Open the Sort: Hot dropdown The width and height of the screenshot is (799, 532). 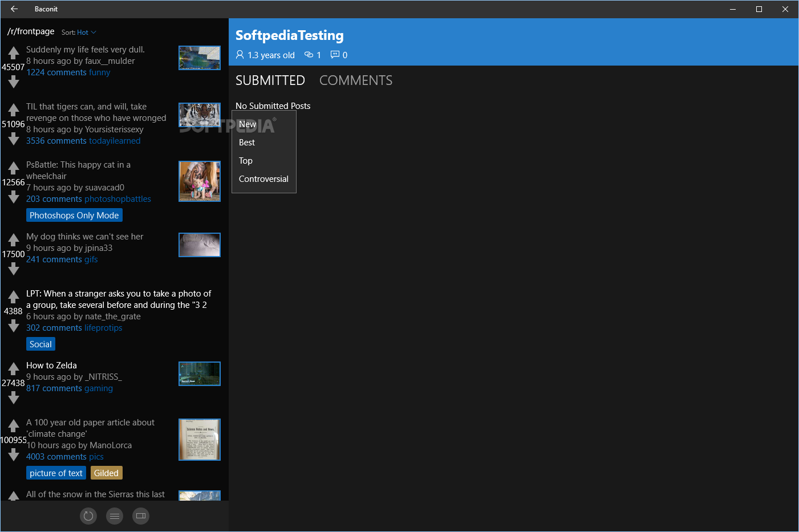pos(79,33)
